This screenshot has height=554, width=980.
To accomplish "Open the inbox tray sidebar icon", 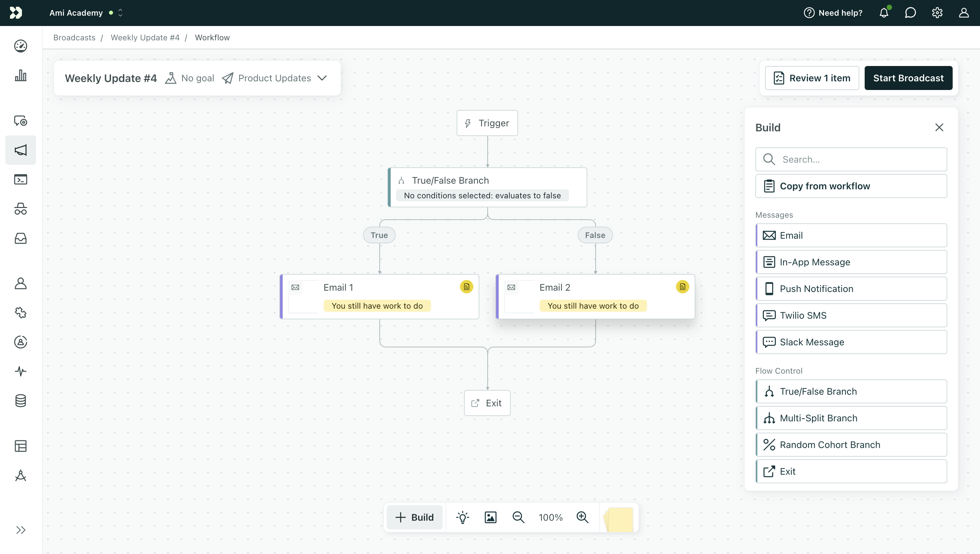I will (21, 239).
